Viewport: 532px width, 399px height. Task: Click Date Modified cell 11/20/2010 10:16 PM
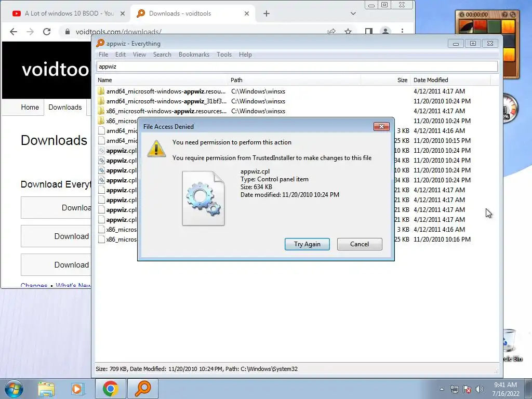point(442,239)
